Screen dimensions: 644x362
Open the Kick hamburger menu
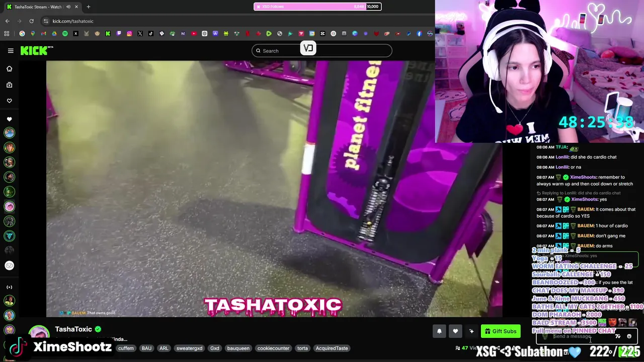[x=11, y=50]
